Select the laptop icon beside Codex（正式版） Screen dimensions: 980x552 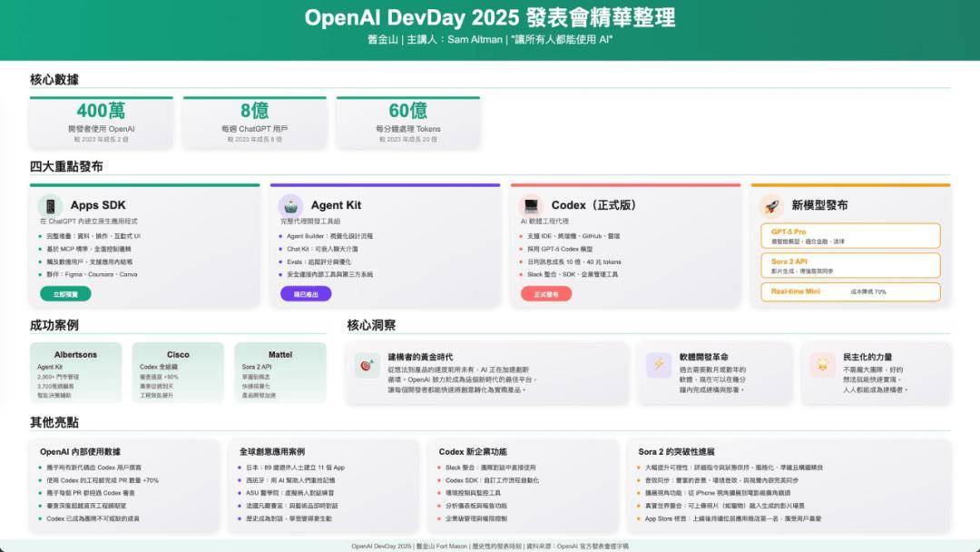pyautogui.click(x=532, y=206)
